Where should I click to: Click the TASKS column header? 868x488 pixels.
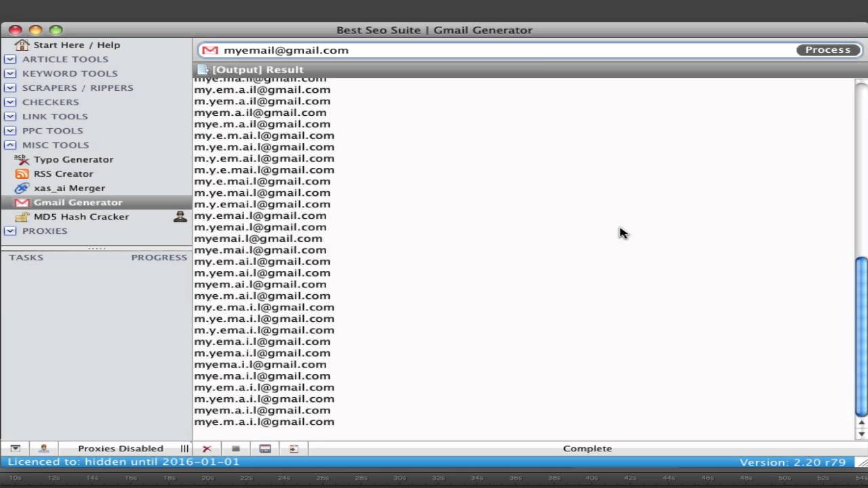[x=26, y=258]
